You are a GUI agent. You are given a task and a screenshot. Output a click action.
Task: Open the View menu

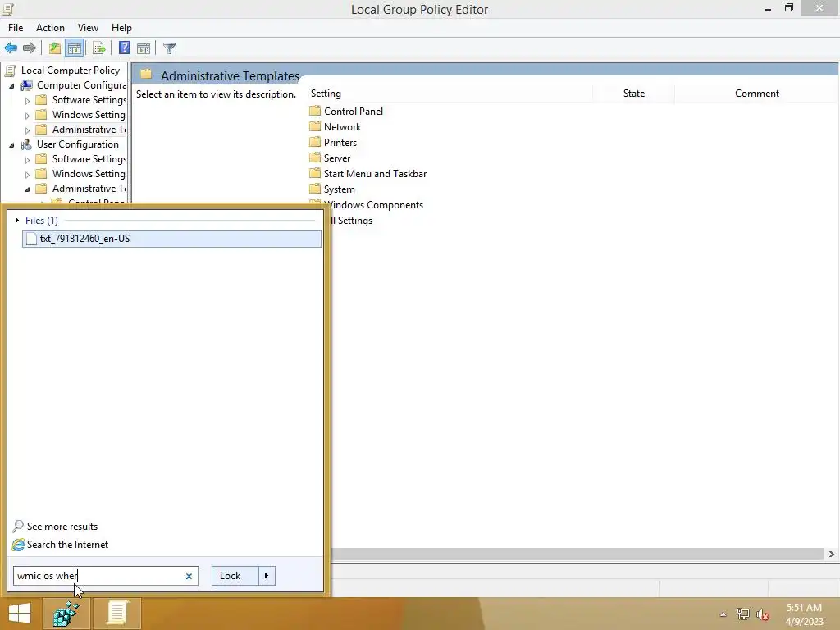[x=88, y=27]
